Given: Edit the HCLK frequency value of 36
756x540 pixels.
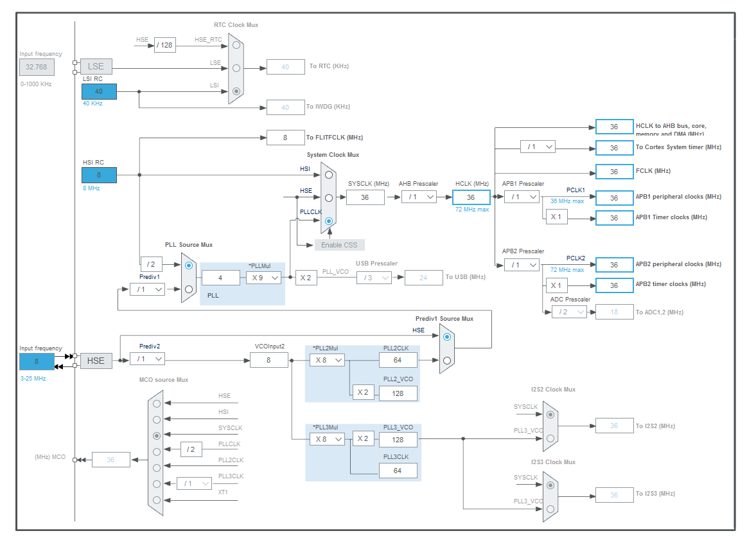Looking at the screenshot, I should (x=471, y=197).
